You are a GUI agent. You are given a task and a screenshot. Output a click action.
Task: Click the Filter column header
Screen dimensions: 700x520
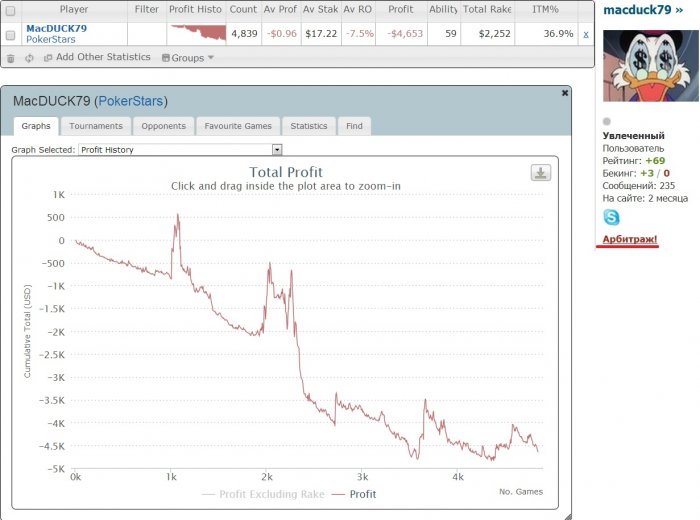tap(146, 9)
